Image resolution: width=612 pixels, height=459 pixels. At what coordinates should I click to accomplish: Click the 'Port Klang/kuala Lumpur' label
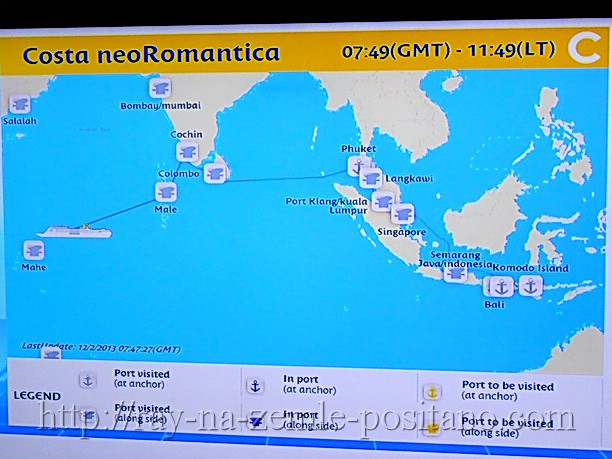[327, 206]
